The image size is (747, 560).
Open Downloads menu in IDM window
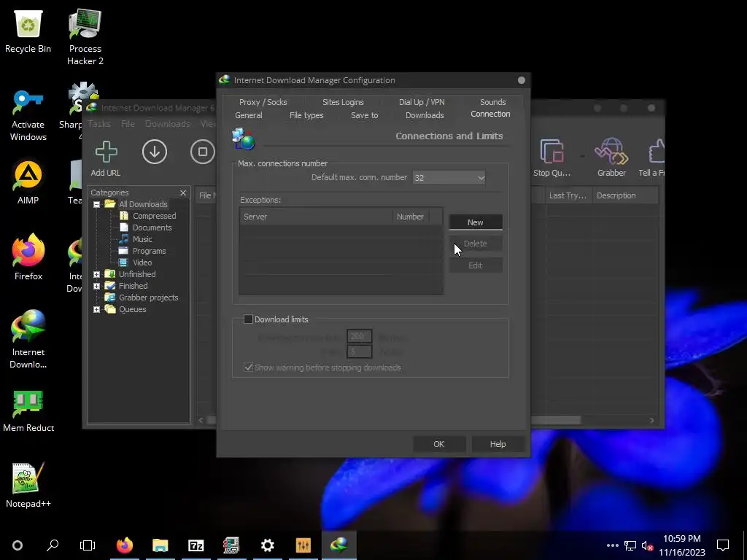[167, 124]
